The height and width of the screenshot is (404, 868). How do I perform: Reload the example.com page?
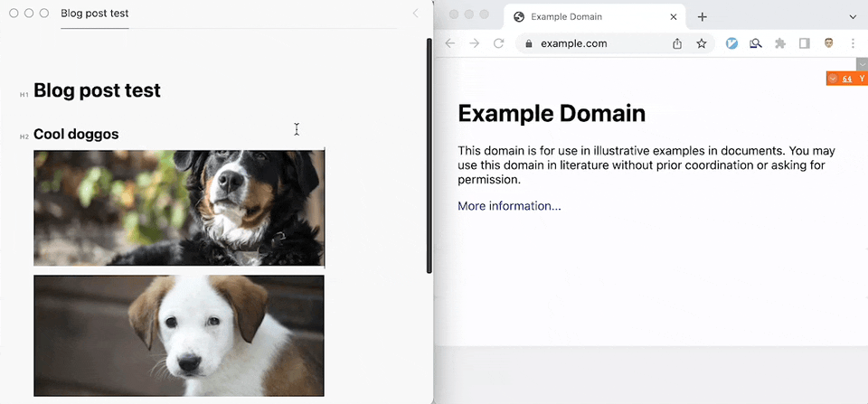pyautogui.click(x=498, y=43)
